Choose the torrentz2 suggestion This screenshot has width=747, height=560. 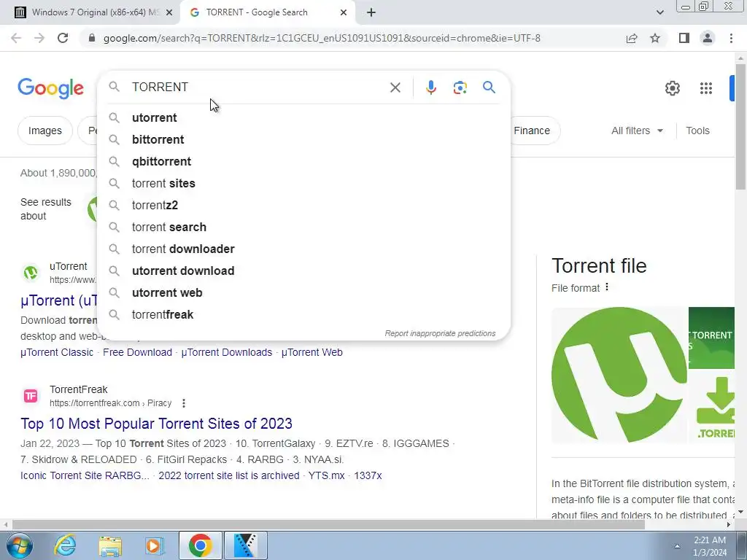click(x=303, y=205)
